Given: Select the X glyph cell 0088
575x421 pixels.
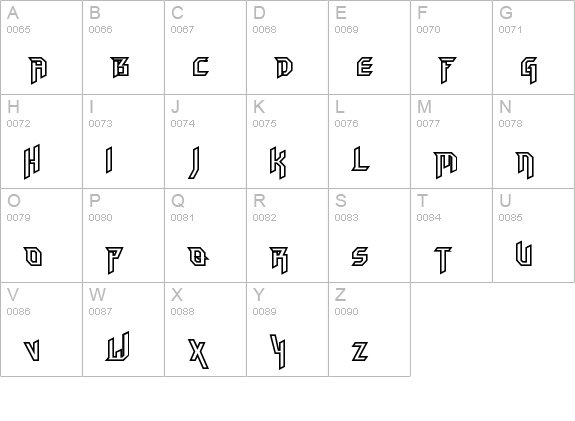Looking at the screenshot, I should (x=205, y=329).
